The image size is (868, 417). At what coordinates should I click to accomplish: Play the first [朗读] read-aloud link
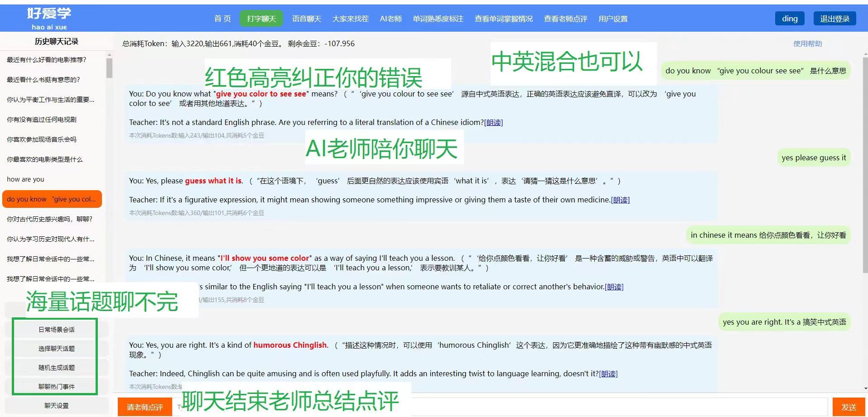point(494,122)
